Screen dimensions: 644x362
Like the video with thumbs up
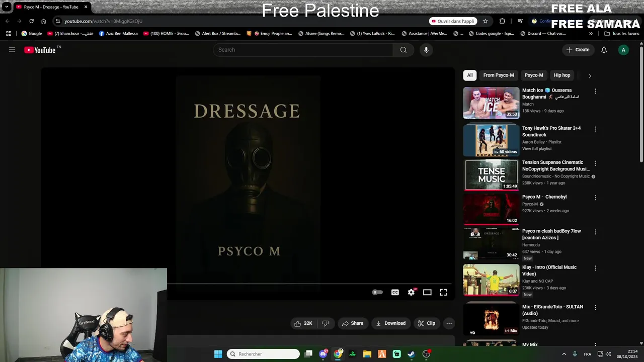click(x=303, y=323)
